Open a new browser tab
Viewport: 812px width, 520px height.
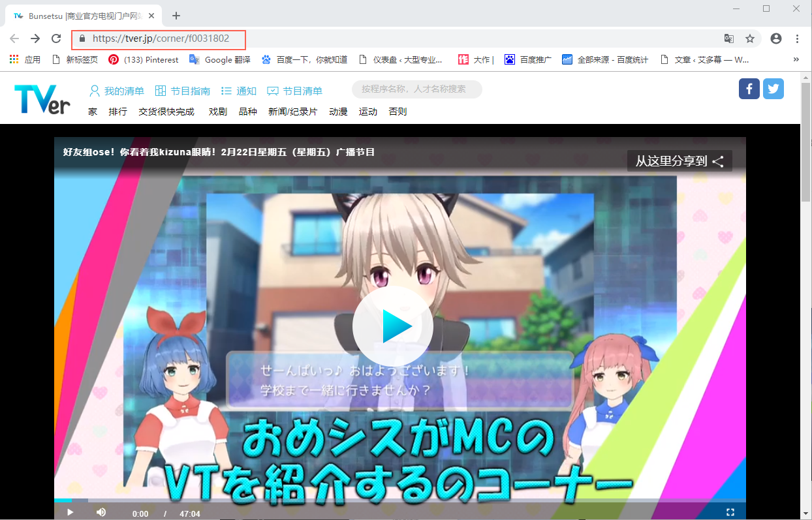click(x=176, y=16)
